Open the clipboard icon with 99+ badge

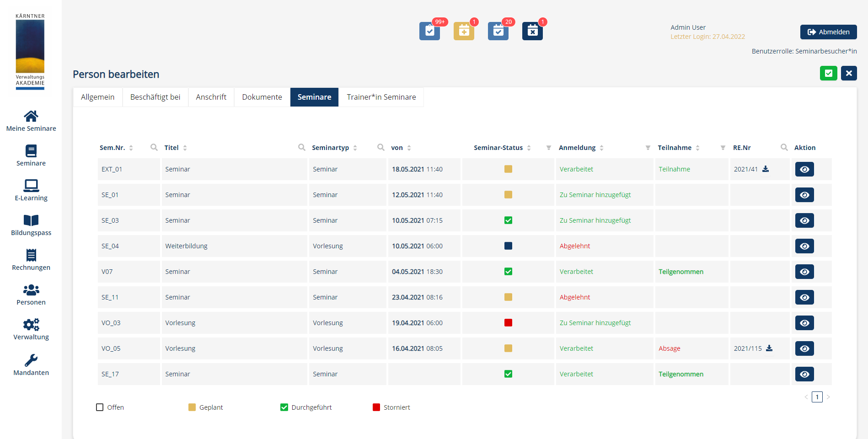pyautogui.click(x=429, y=31)
